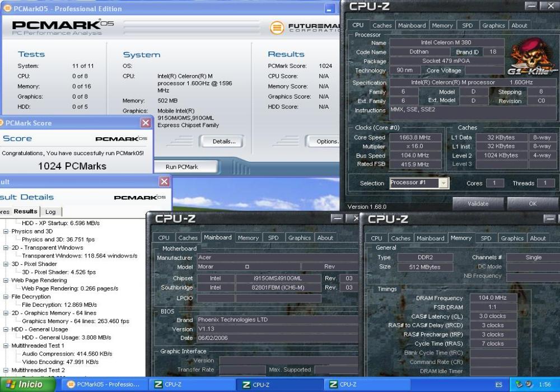The image size is (560, 392).
Task: Select Transparent Windows: 118.564 windows/s row
Action: 80,256
